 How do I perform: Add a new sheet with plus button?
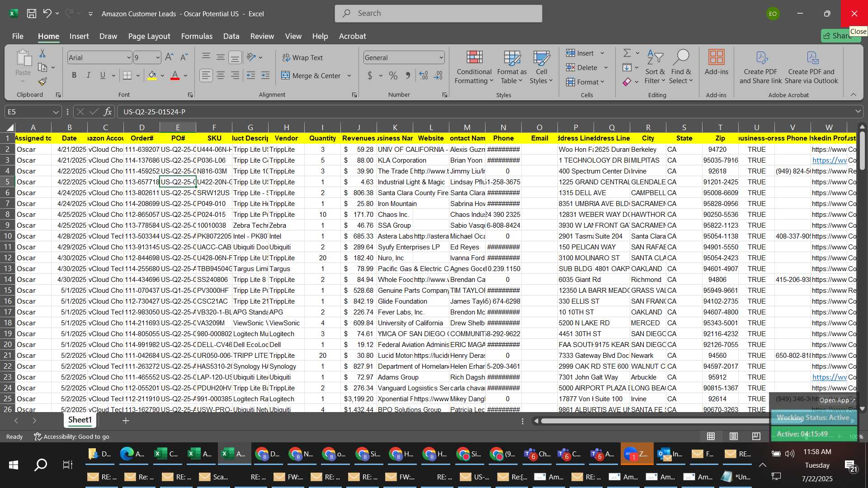click(x=126, y=421)
